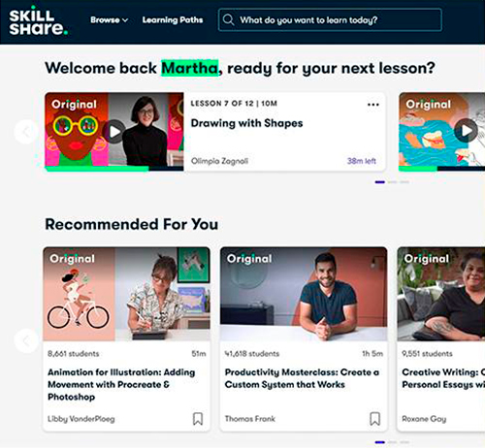Open the Learning Paths menu item
This screenshot has height=448, width=485.
pos(173,20)
